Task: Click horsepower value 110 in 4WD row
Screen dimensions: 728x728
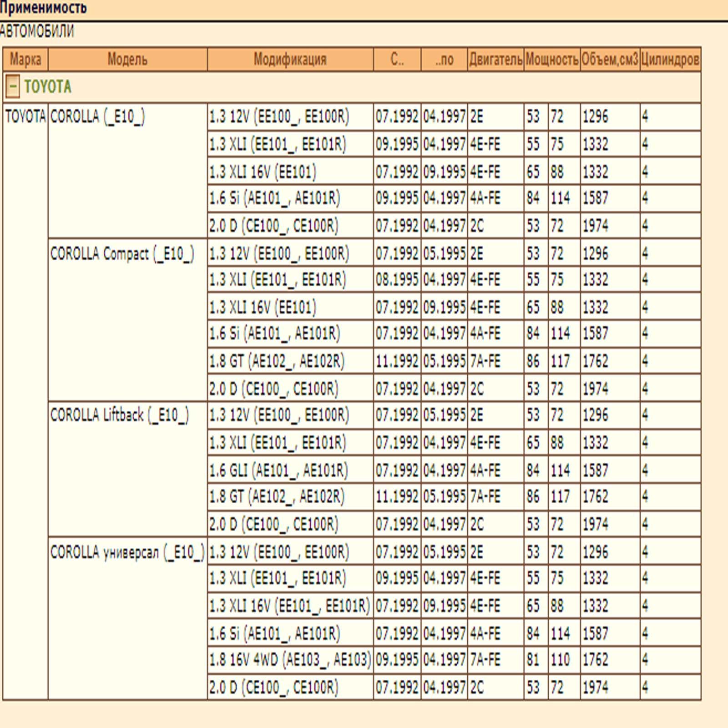Action: 564,659
